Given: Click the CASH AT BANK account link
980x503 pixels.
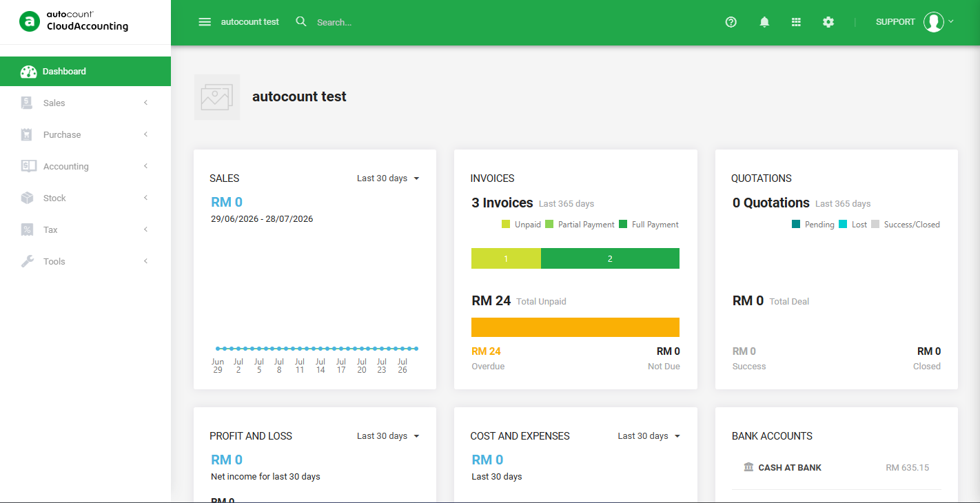Looking at the screenshot, I should [790, 468].
